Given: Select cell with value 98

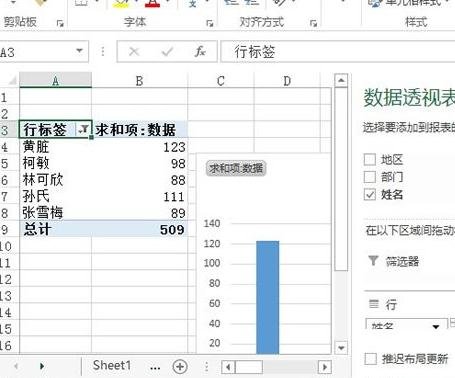Looking at the screenshot, I should pos(139,163).
